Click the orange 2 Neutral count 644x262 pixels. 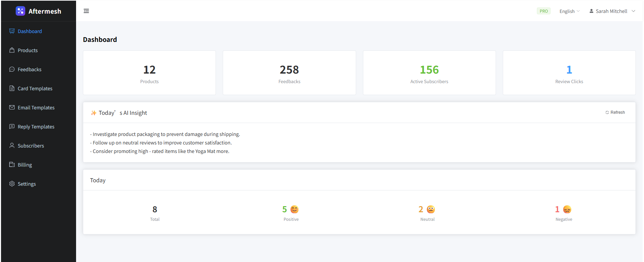(421, 209)
